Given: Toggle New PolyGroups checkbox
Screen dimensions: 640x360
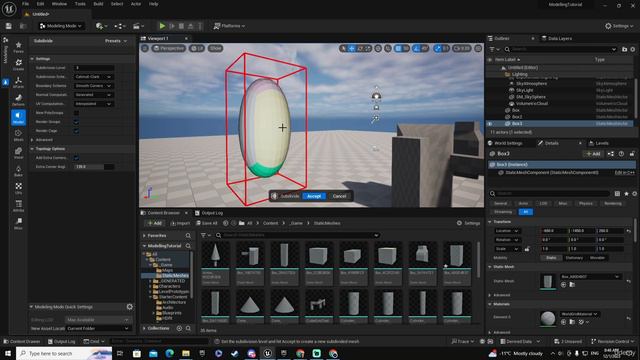Looking at the screenshot, I should 76,113.
